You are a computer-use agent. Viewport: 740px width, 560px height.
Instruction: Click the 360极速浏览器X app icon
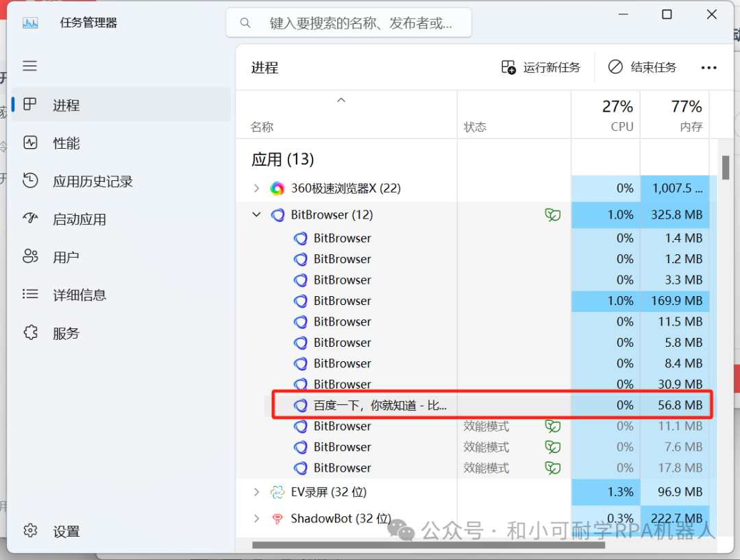coord(277,188)
